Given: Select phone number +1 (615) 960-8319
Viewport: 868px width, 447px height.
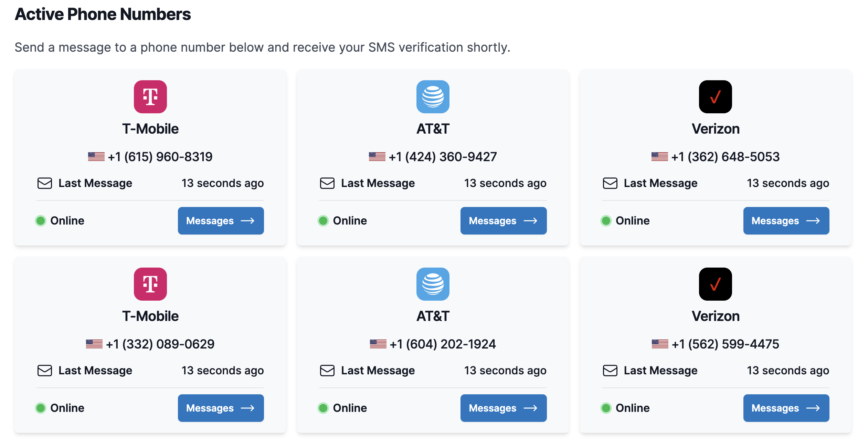Looking at the screenshot, I should click(x=160, y=157).
